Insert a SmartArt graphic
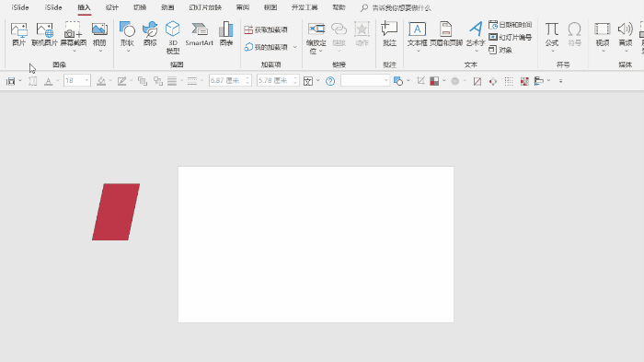 200,34
